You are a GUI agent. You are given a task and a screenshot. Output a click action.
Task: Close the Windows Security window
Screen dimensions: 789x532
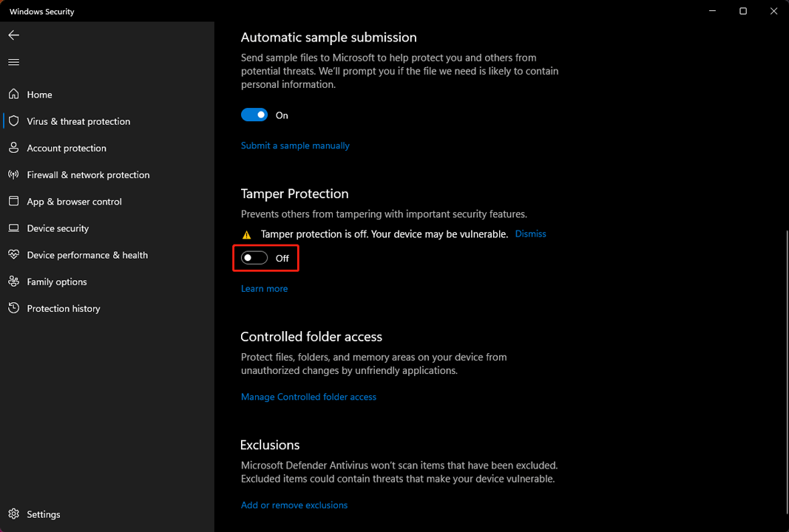773,11
